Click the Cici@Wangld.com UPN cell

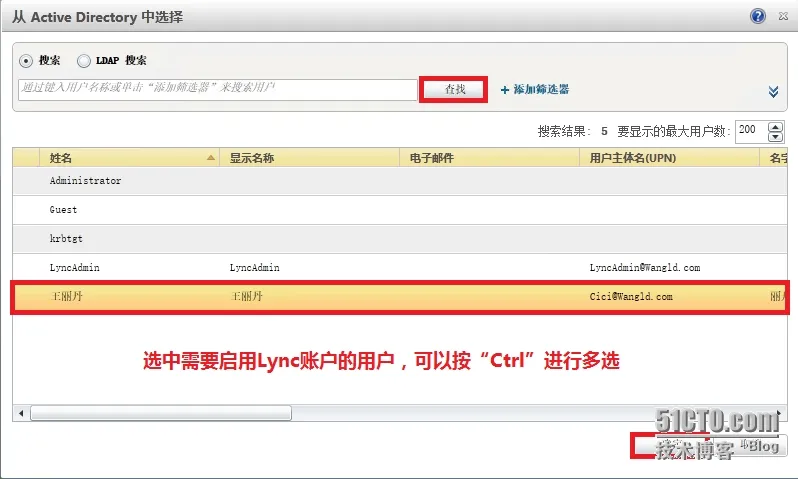point(631,297)
